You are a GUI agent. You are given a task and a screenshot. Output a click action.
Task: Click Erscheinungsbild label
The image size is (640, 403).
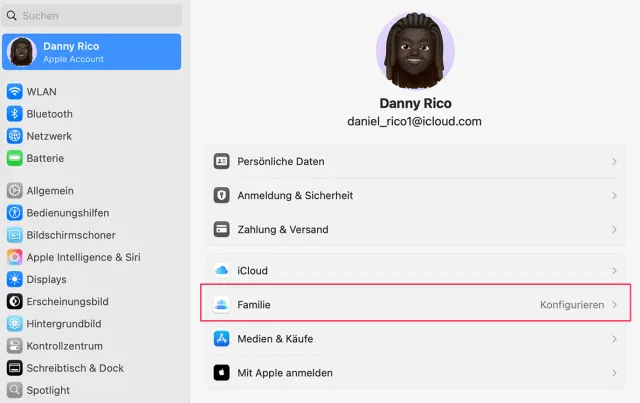pyautogui.click(x=67, y=302)
